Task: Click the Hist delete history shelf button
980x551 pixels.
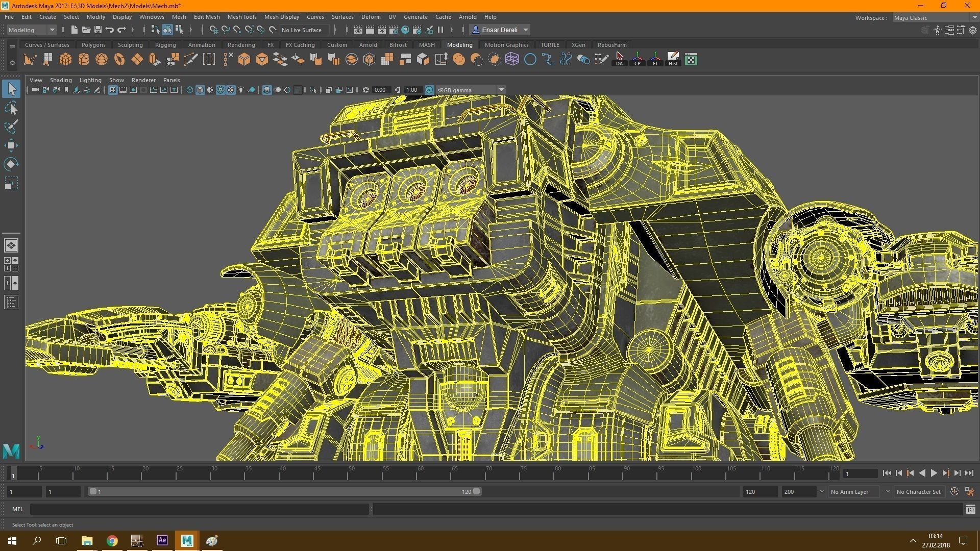Action: coord(673,59)
